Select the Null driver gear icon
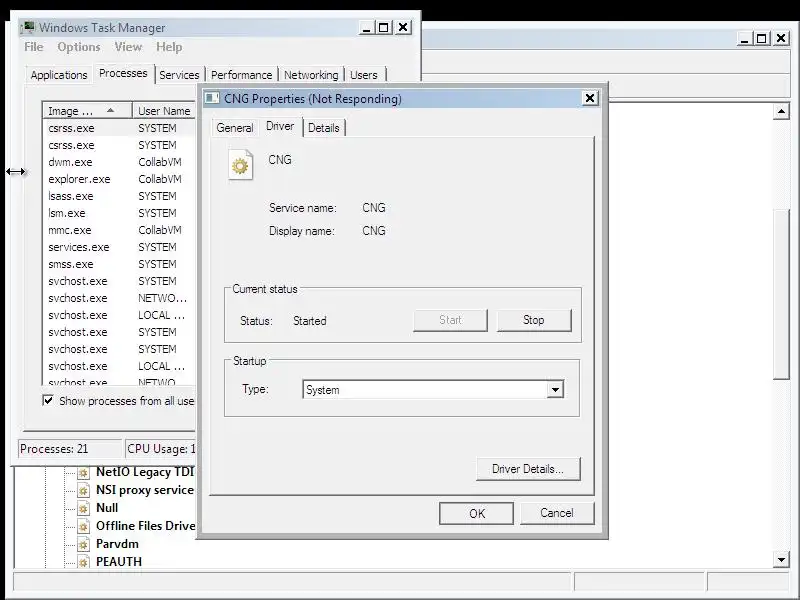The width and height of the screenshot is (800, 600). 83,508
